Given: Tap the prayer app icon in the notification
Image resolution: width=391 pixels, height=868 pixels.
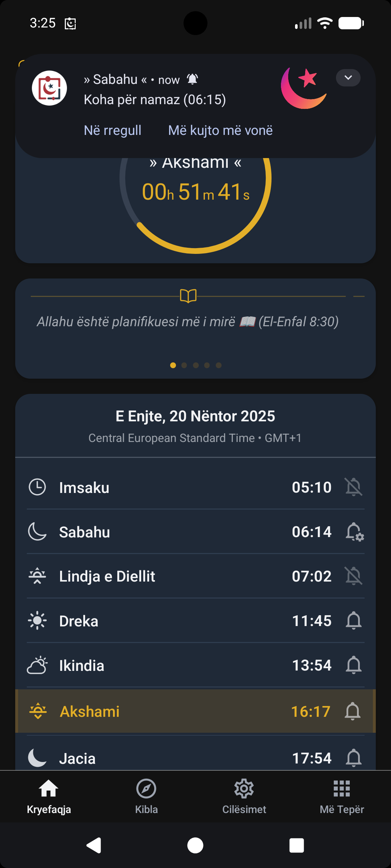Looking at the screenshot, I should 49,88.
